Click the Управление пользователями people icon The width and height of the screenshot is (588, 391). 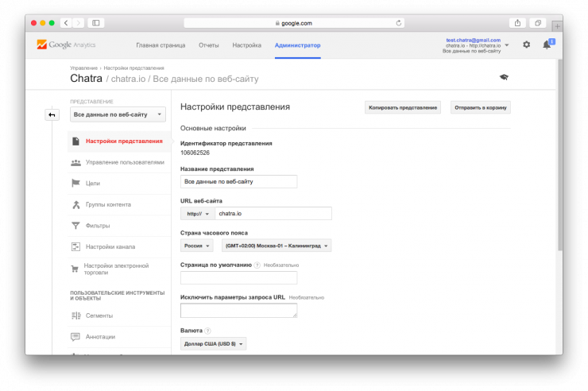click(x=75, y=162)
